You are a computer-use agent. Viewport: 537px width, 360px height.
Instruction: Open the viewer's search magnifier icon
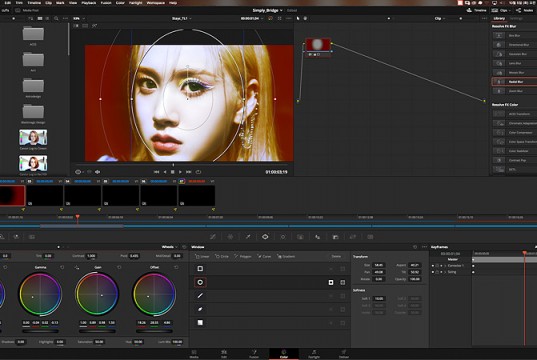tap(56, 18)
